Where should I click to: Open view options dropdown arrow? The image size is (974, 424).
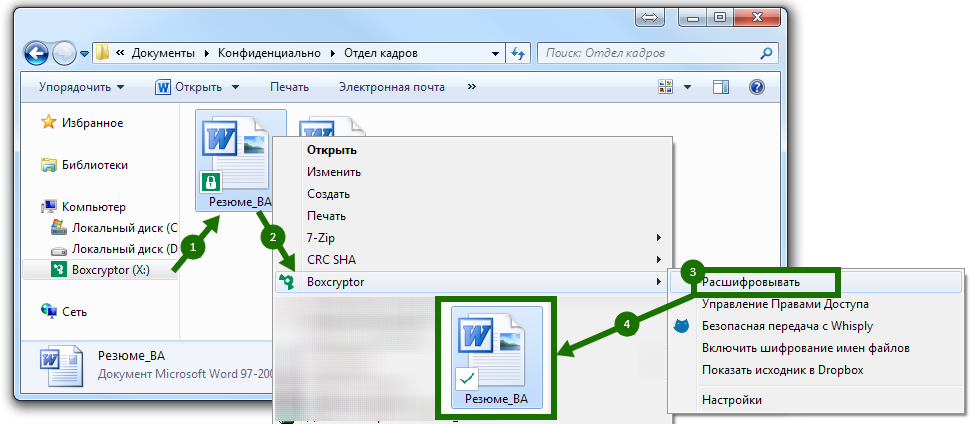688,87
